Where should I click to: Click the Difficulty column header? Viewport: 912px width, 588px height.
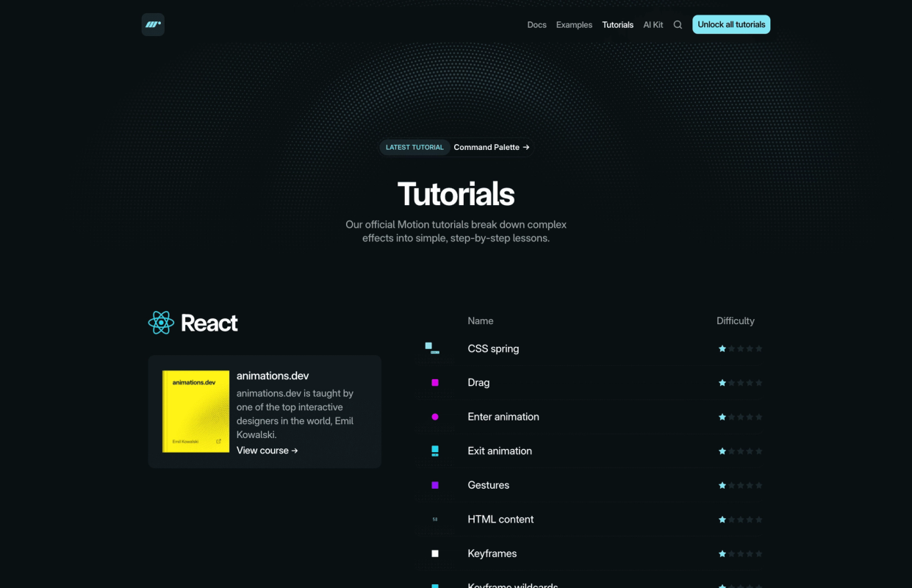point(736,320)
